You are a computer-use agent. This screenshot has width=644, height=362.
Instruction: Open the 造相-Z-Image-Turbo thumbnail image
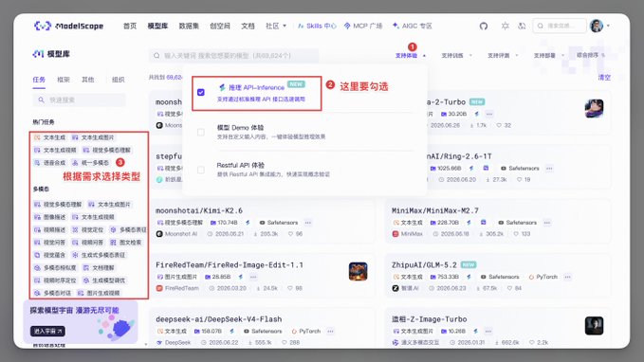point(594,325)
